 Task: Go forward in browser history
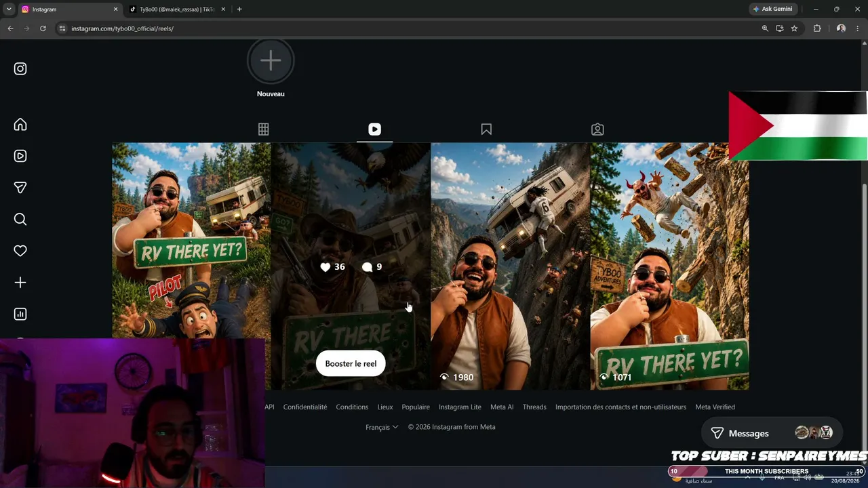point(26,28)
